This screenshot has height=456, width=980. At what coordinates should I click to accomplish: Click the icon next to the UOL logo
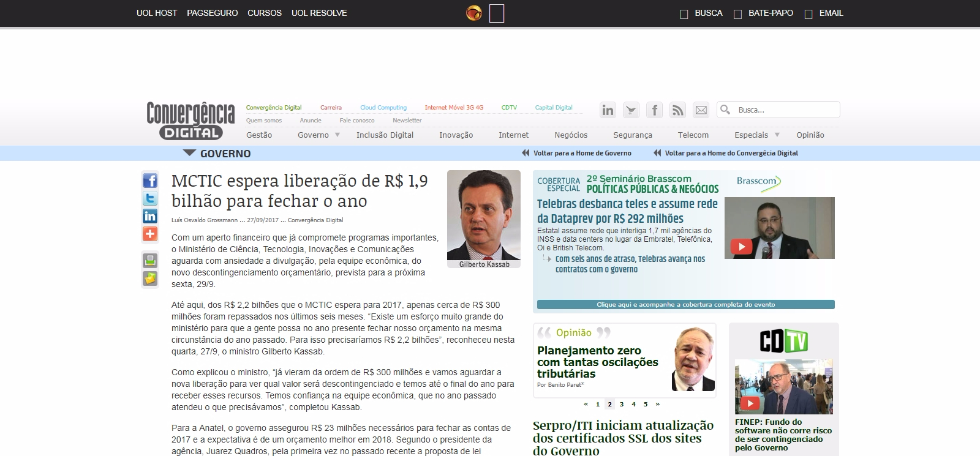click(497, 13)
